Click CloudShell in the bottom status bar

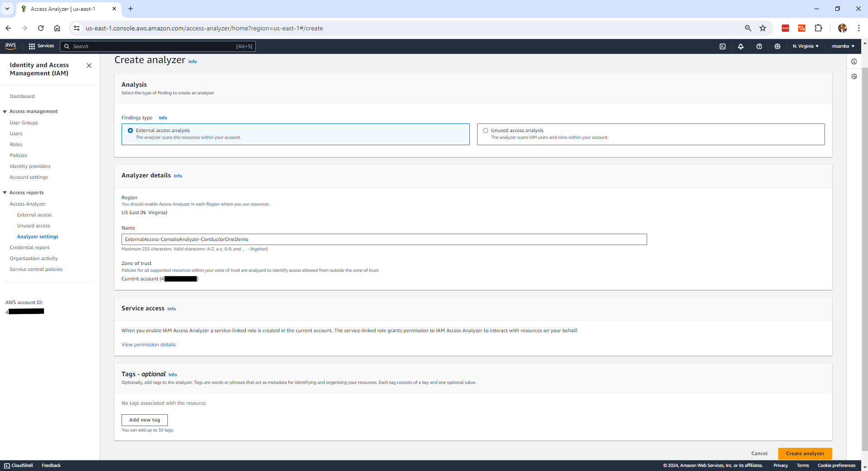click(18, 465)
